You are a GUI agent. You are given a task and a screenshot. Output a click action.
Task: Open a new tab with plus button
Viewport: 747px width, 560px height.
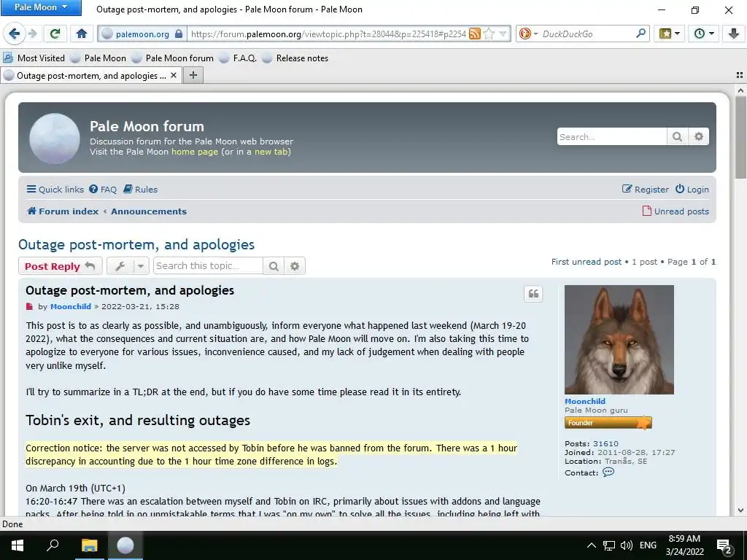(x=193, y=75)
